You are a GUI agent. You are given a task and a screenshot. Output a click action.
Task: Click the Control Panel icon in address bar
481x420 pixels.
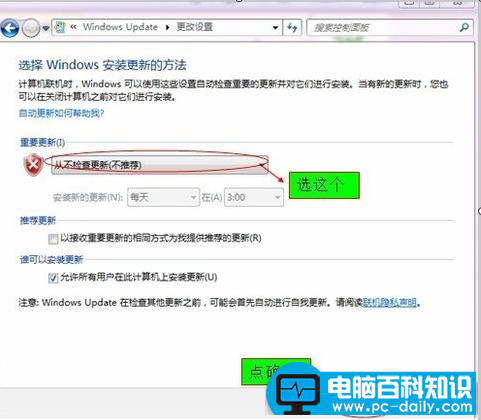[60, 27]
